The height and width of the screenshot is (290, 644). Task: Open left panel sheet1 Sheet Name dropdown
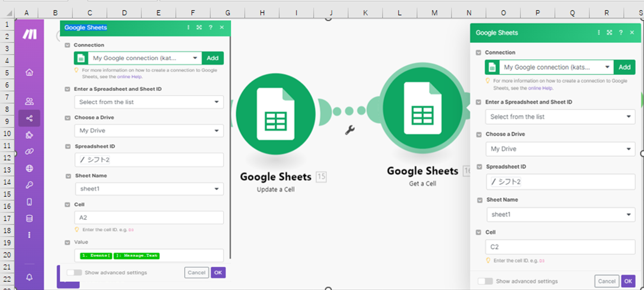coord(149,189)
